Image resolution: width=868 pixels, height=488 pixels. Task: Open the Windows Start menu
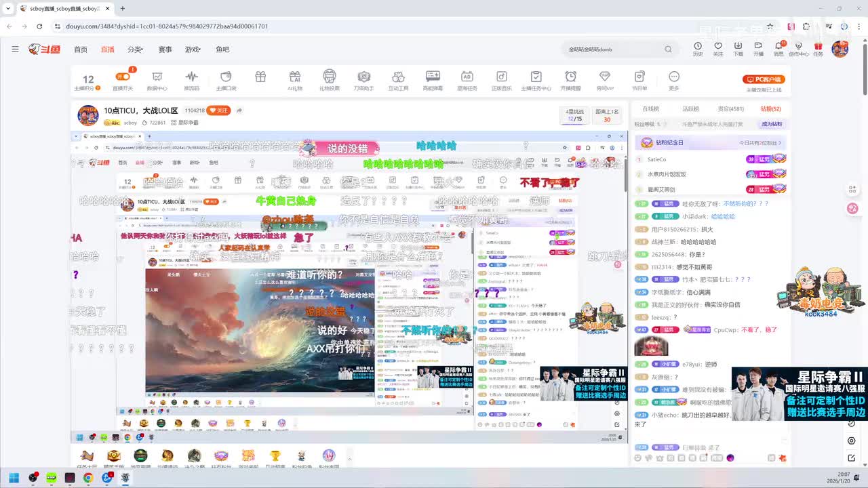point(14,478)
